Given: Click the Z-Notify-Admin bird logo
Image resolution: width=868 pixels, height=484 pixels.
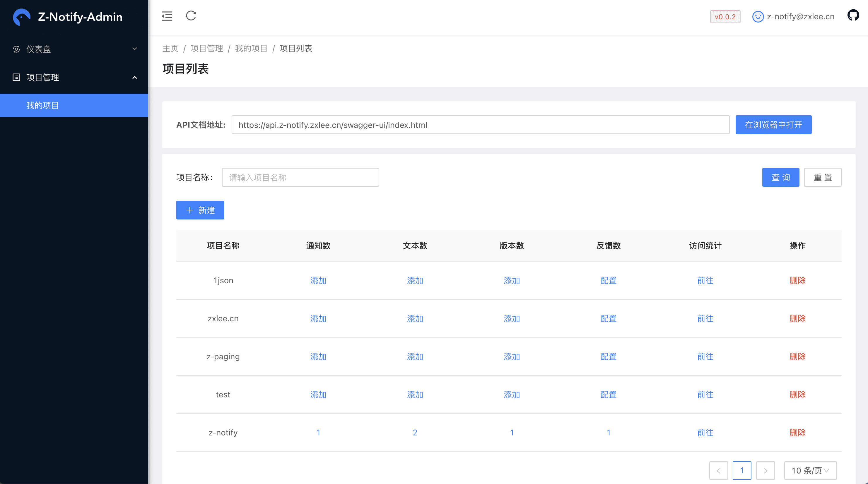Looking at the screenshot, I should tap(22, 17).
